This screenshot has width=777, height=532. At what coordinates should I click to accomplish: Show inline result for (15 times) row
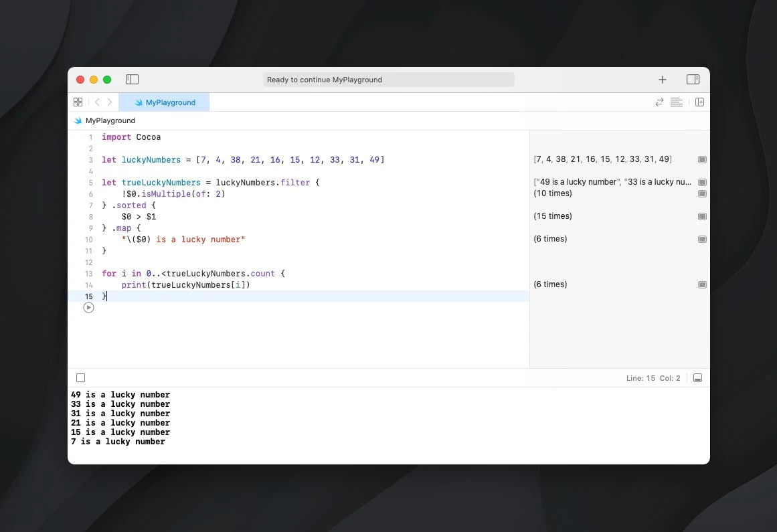[702, 216]
